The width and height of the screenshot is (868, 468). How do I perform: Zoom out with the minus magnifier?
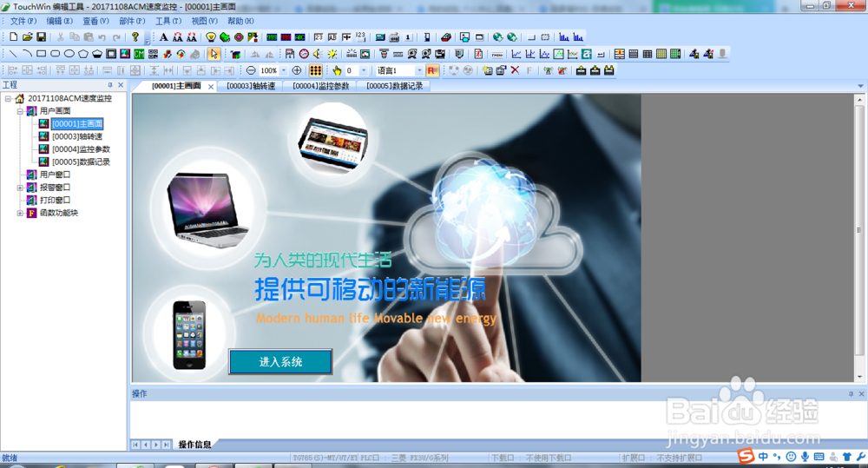pyautogui.click(x=251, y=70)
